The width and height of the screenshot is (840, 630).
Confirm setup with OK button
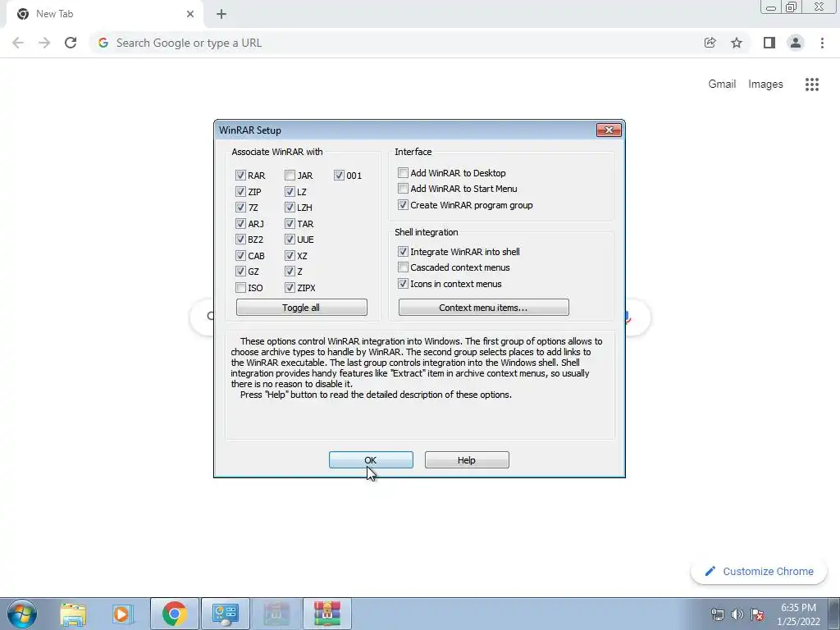click(371, 459)
